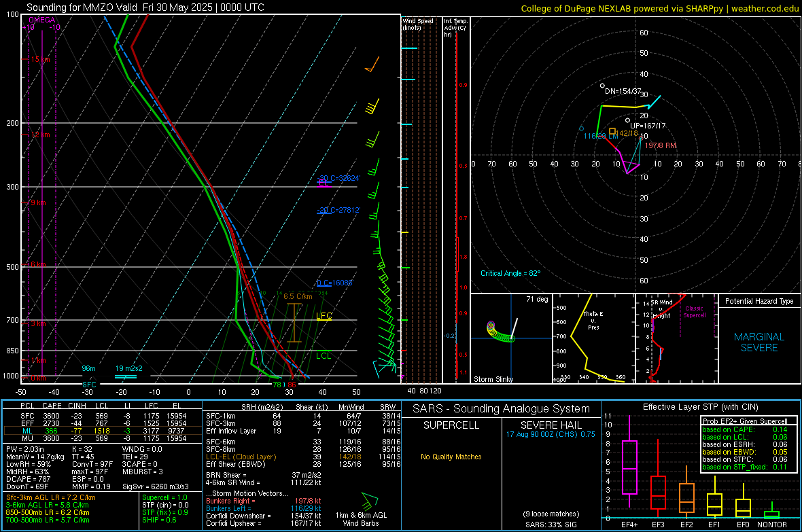This screenshot has height=532, width=802.
Task: Click the green 1km & 6km AGL wind barbs glyph
Action: (x=370, y=501)
